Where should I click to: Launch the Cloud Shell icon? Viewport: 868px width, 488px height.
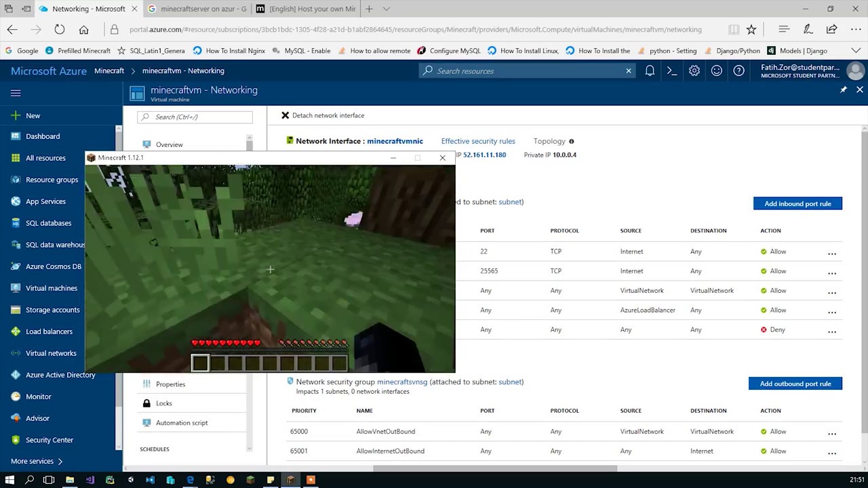672,70
